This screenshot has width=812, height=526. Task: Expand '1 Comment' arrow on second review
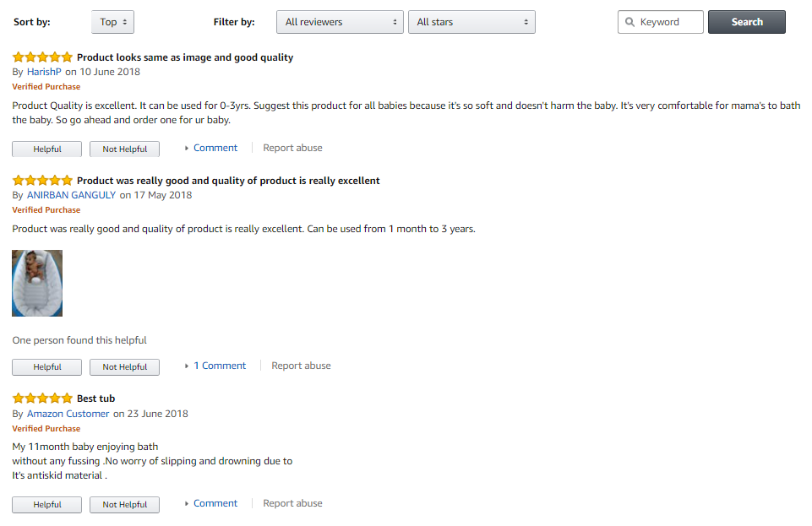click(187, 366)
